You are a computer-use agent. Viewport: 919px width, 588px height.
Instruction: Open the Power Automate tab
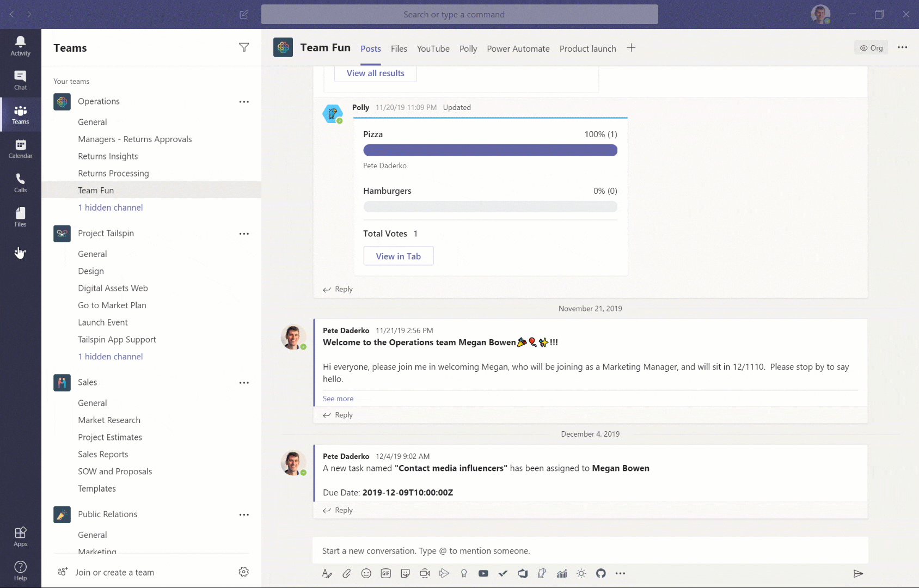(518, 48)
